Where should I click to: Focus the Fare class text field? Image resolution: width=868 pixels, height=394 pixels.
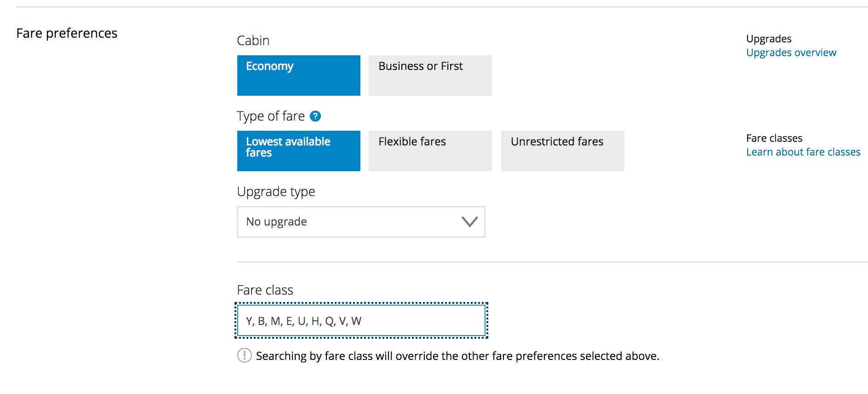click(361, 320)
